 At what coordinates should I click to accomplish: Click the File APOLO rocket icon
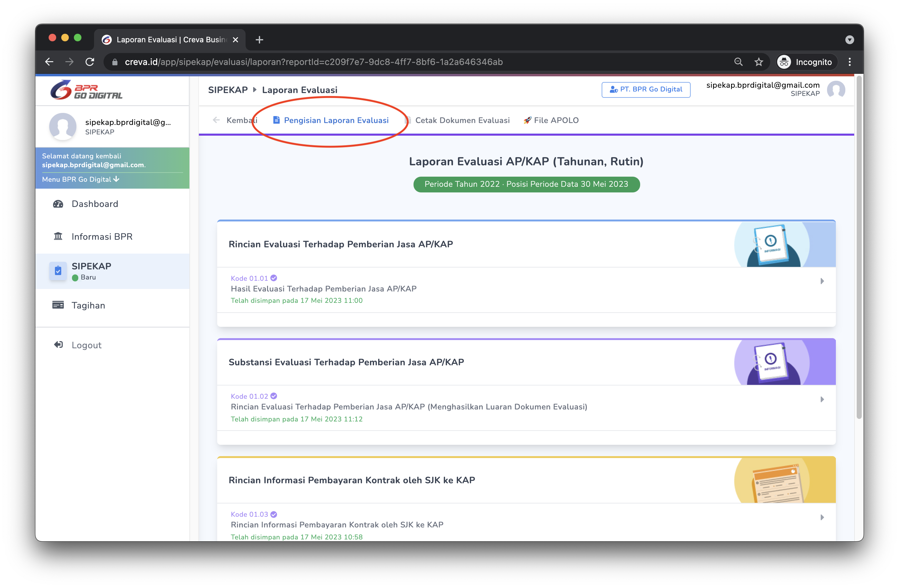pyautogui.click(x=527, y=121)
